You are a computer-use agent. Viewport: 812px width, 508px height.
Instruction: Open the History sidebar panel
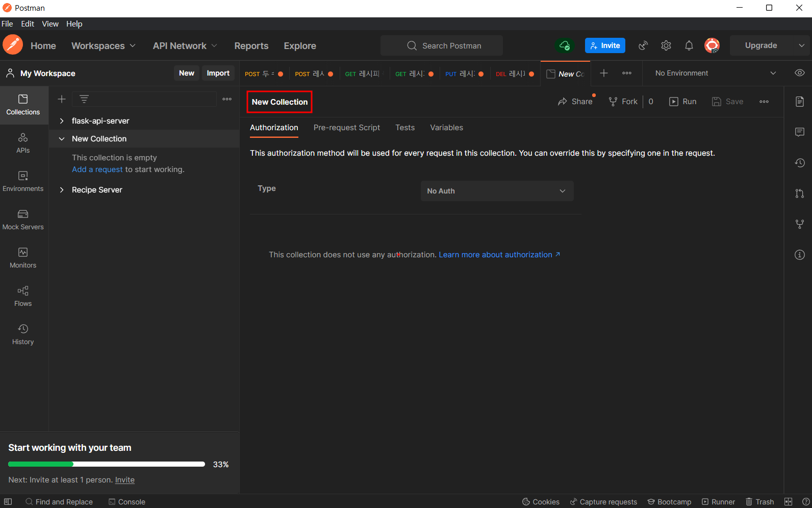click(23, 334)
